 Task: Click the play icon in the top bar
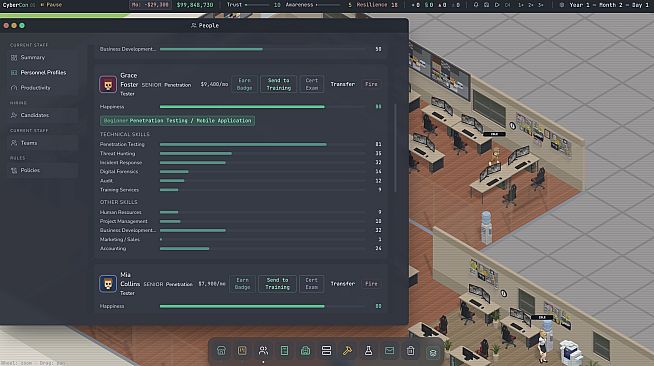[x=497, y=5]
